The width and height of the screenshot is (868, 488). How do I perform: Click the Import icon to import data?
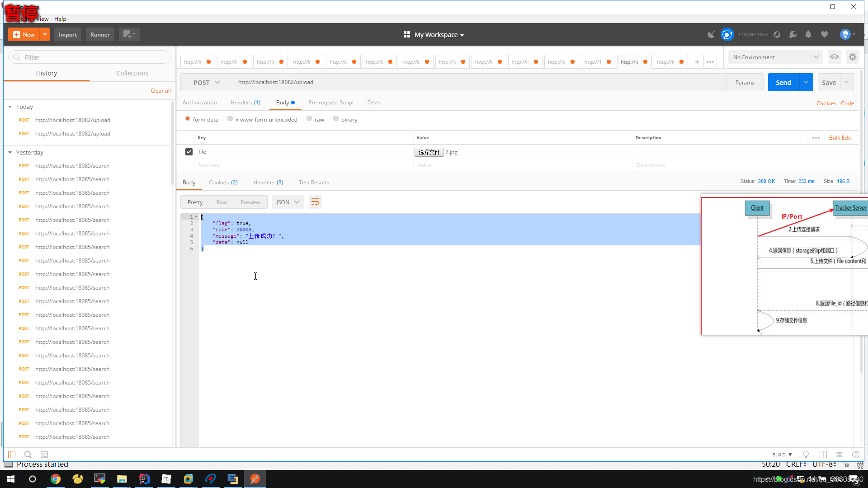pos(68,34)
